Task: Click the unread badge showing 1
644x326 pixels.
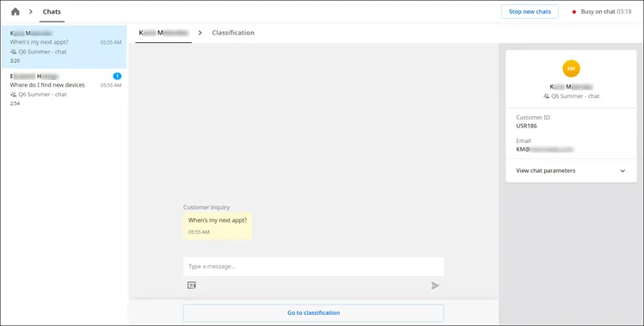Action: pos(117,76)
